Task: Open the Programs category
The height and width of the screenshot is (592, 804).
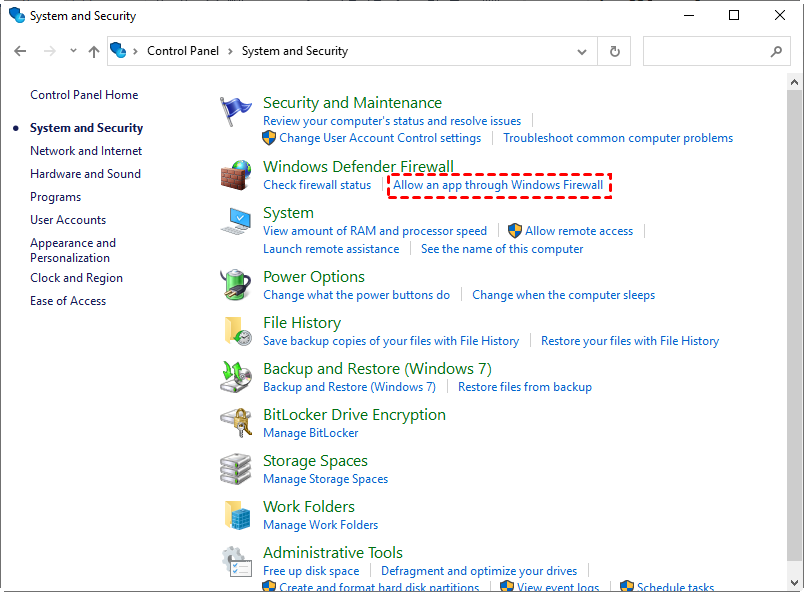Action: (x=55, y=197)
